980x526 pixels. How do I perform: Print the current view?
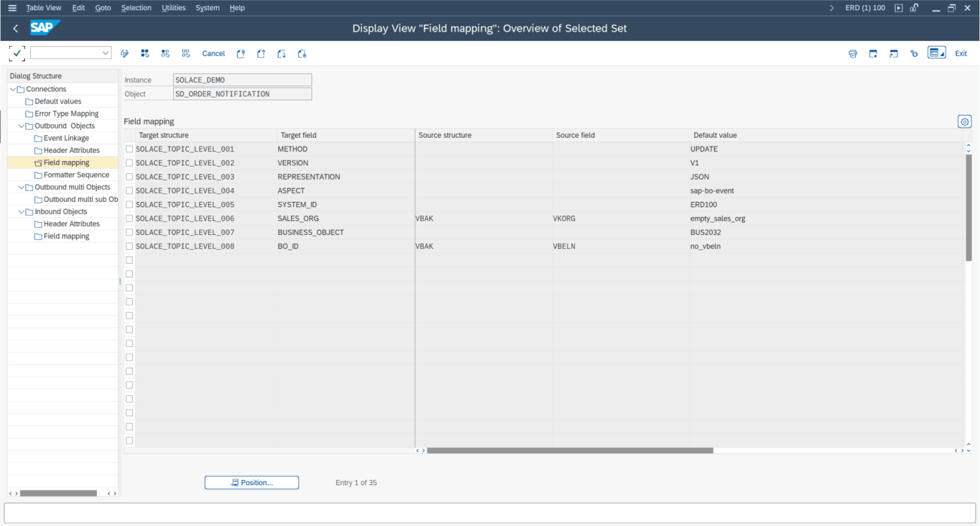pyautogui.click(x=853, y=54)
